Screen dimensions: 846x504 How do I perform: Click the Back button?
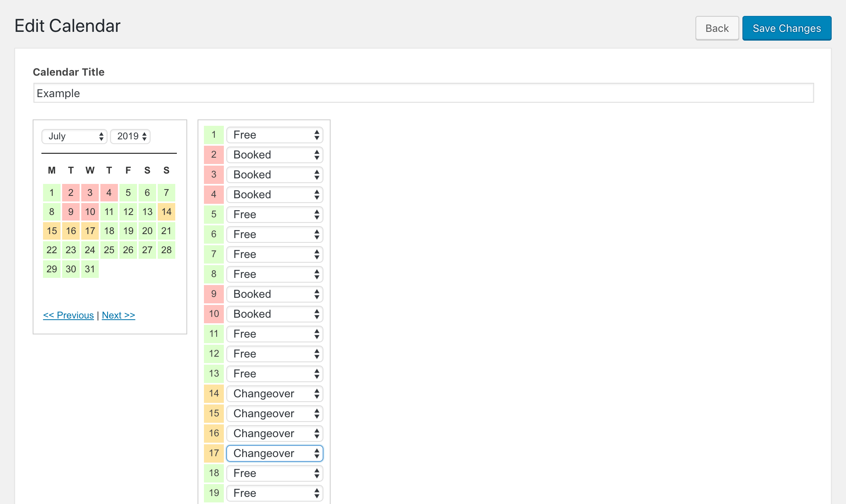(x=717, y=28)
